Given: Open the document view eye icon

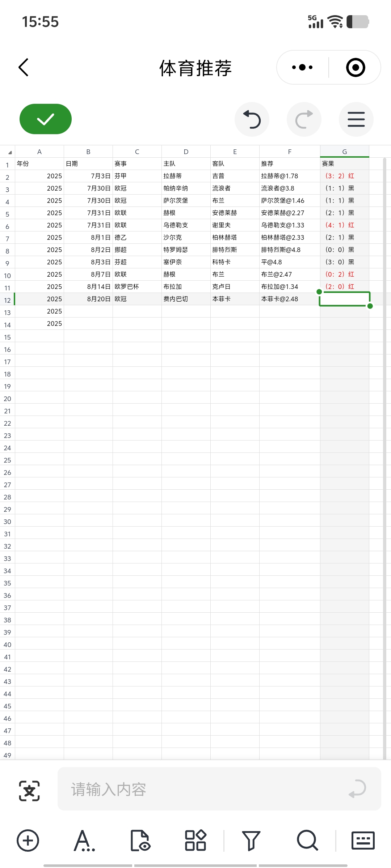Looking at the screenshot, I should [140, 840].
